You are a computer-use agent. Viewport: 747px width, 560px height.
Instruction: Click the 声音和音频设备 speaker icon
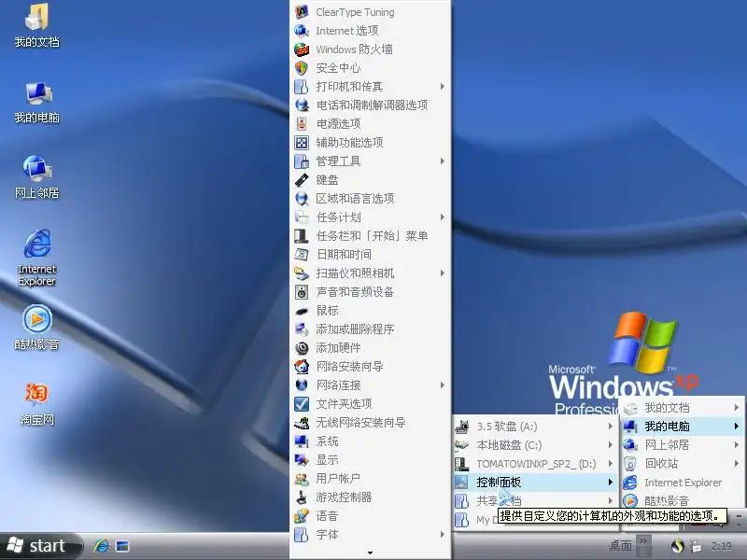pyautogui.click(x=302, y=292)
